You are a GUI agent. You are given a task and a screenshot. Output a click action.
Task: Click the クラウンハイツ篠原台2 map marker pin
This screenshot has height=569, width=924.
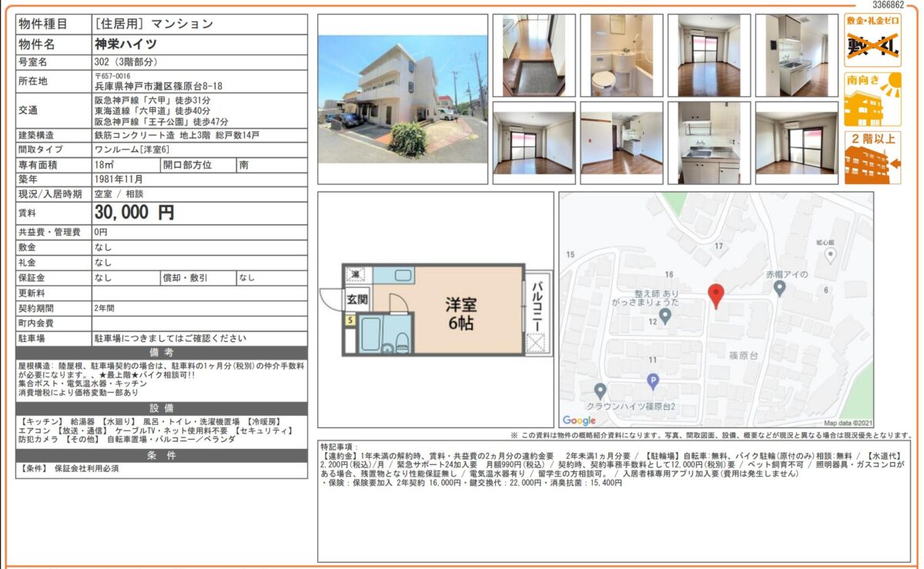pos(600,390)
